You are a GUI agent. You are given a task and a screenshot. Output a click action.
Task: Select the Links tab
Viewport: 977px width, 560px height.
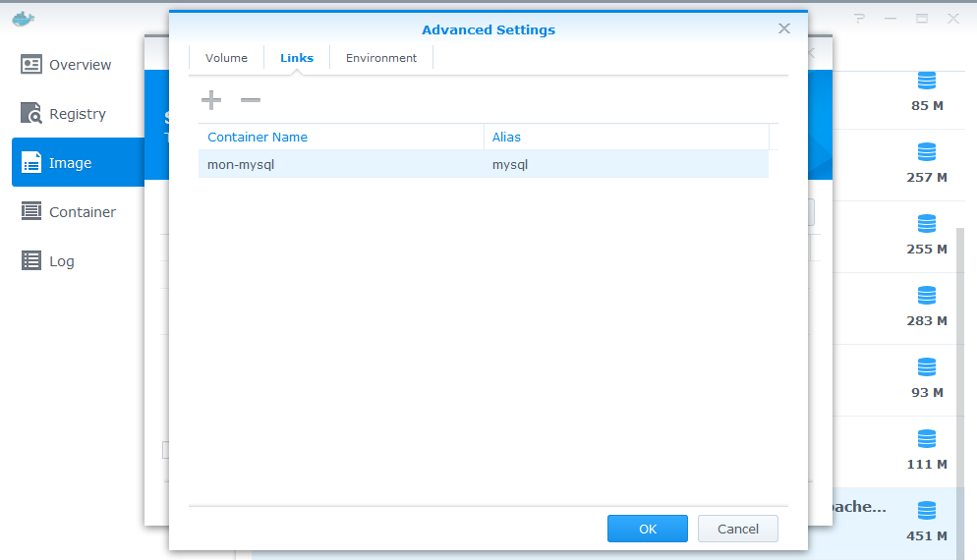297,58
